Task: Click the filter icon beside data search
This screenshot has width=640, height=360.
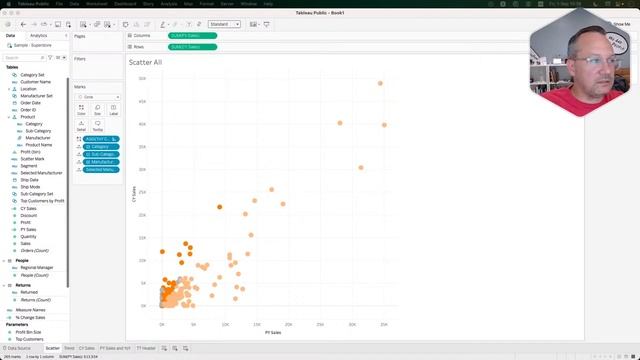Action: pos(50,58)
